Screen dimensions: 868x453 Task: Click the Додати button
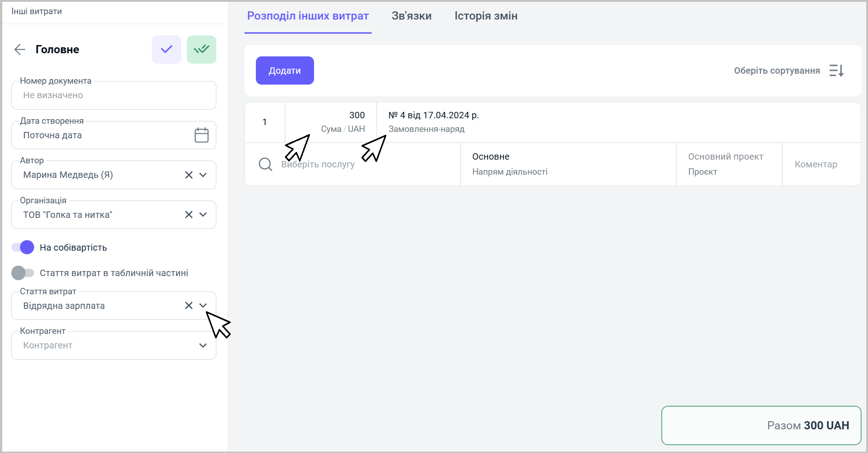point(284,70)
